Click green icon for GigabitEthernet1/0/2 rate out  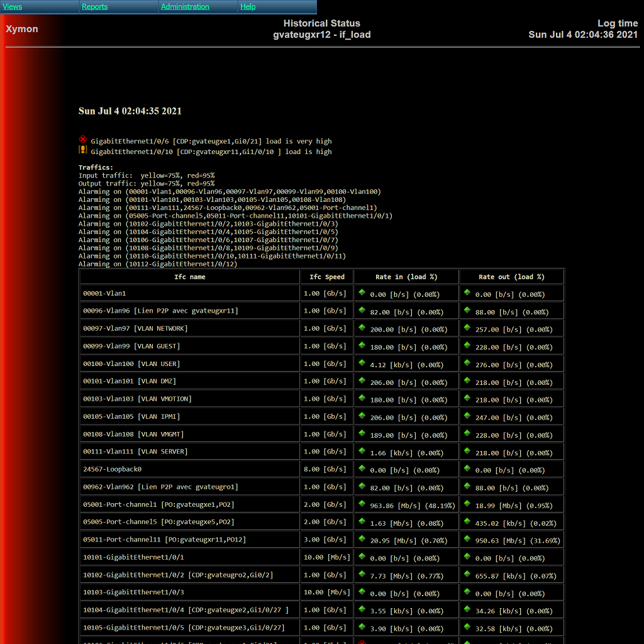pyautogui.click(x=467, y=574)
